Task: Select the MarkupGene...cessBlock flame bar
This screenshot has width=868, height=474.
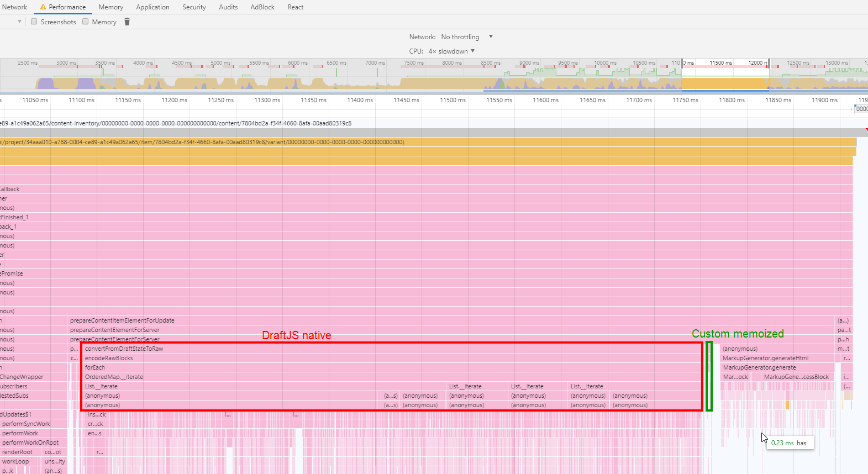Action: (x=798, y=377)
